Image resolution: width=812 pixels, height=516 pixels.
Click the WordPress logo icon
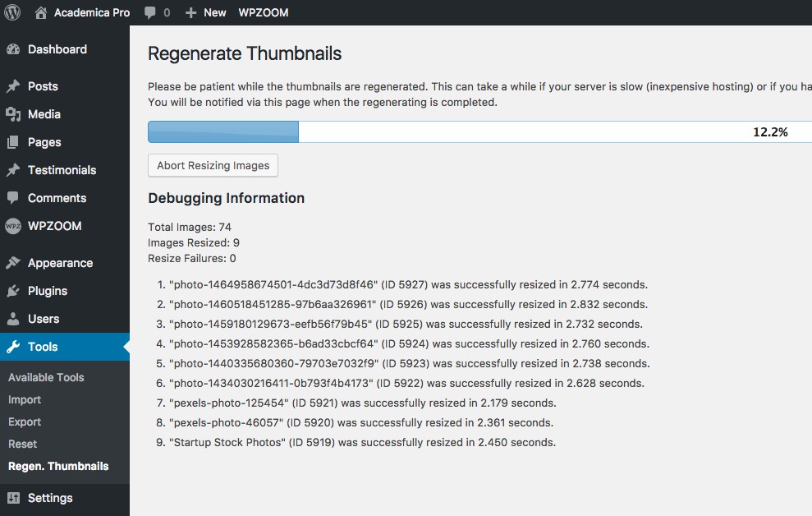coord(12,12)
